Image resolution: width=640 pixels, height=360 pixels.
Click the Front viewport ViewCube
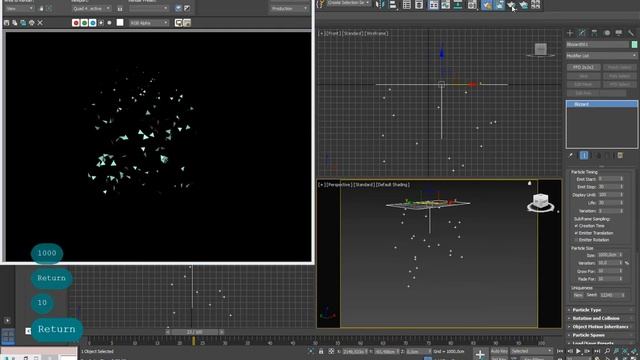(x=540, y=50)
